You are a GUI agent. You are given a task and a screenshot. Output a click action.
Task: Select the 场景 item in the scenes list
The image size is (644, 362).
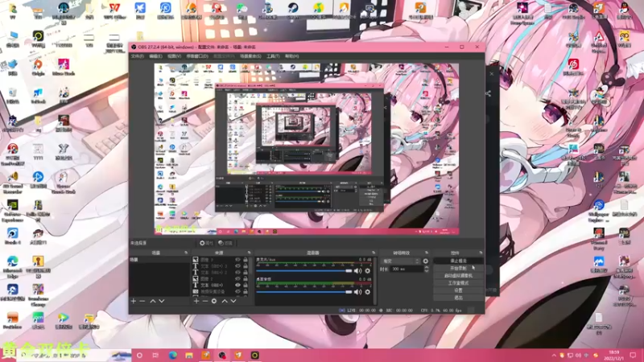click(x=159, y=260)
